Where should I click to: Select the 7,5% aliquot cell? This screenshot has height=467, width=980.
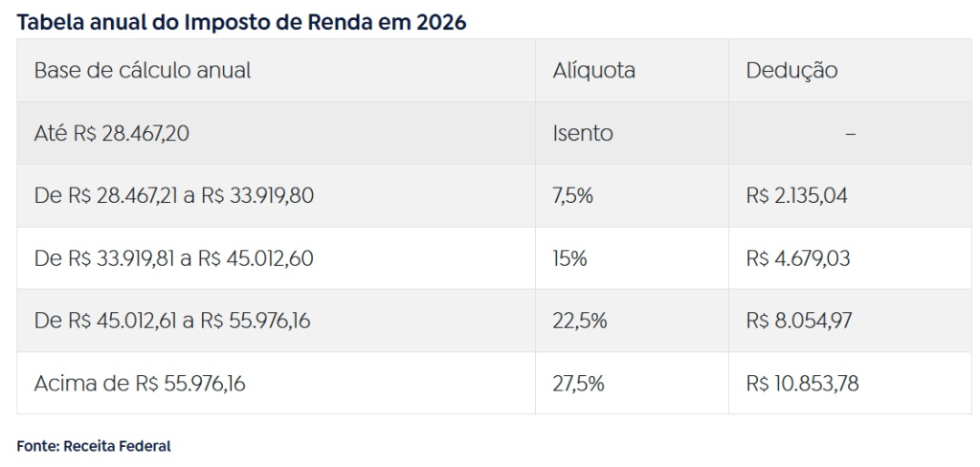[x=572, y=196]
